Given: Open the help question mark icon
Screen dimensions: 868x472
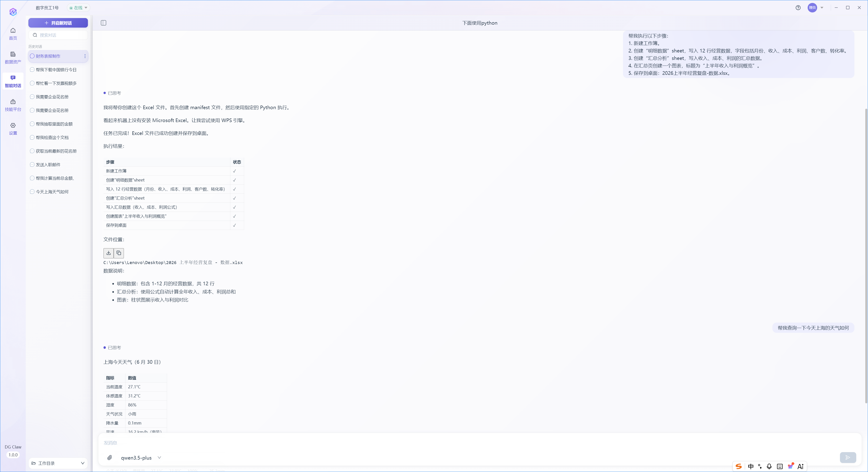Looking at the screenshot, I should point(798,7).
